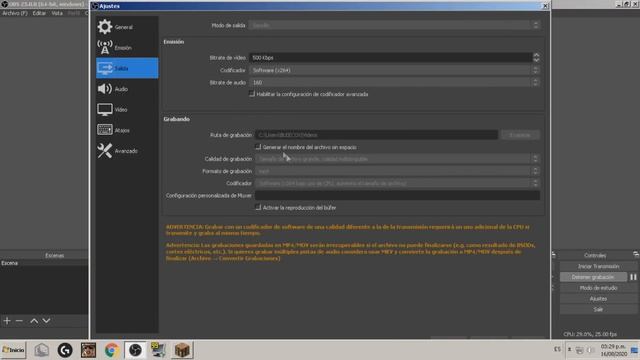Open the Perfil menu in OBS
This screenshot has width=640, height=360.
(x=74, y=13)
